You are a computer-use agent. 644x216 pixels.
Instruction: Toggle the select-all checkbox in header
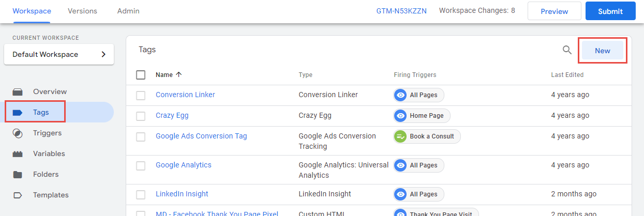141,75
